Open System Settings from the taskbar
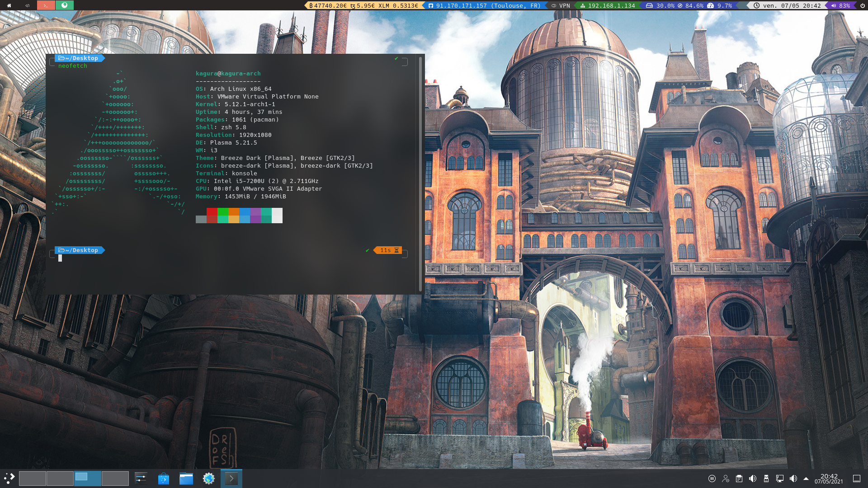 point(141,478)
